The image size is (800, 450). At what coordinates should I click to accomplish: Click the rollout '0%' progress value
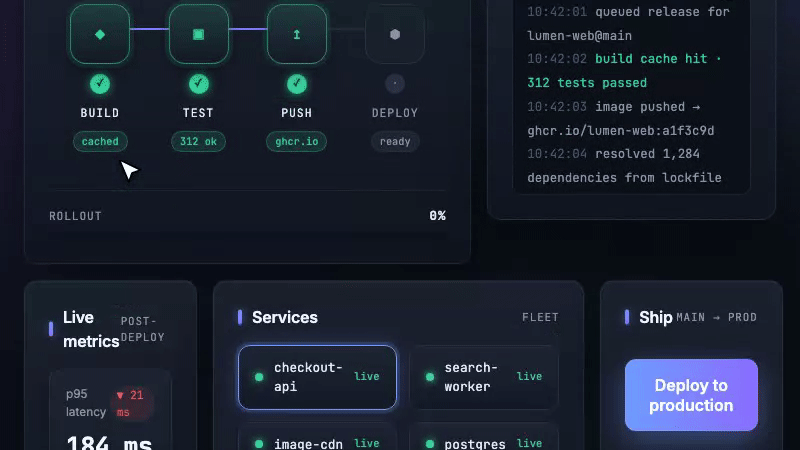coord(437,216)
